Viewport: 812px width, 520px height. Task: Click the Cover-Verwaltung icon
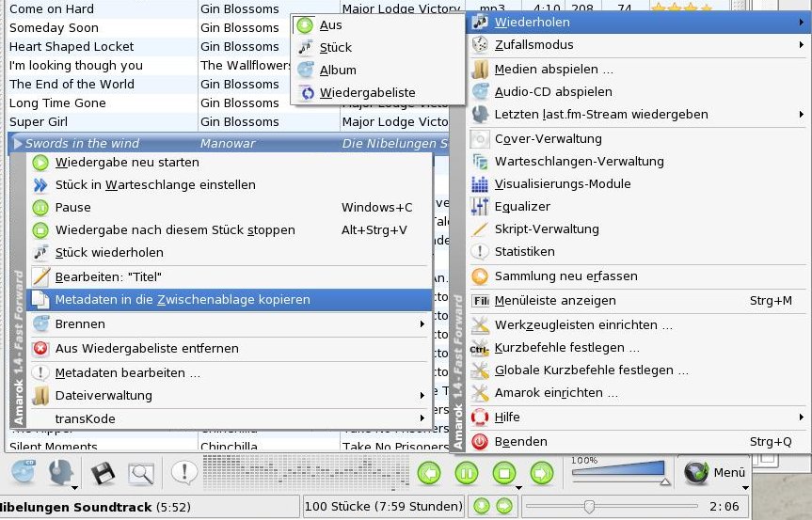coord(480,138)
